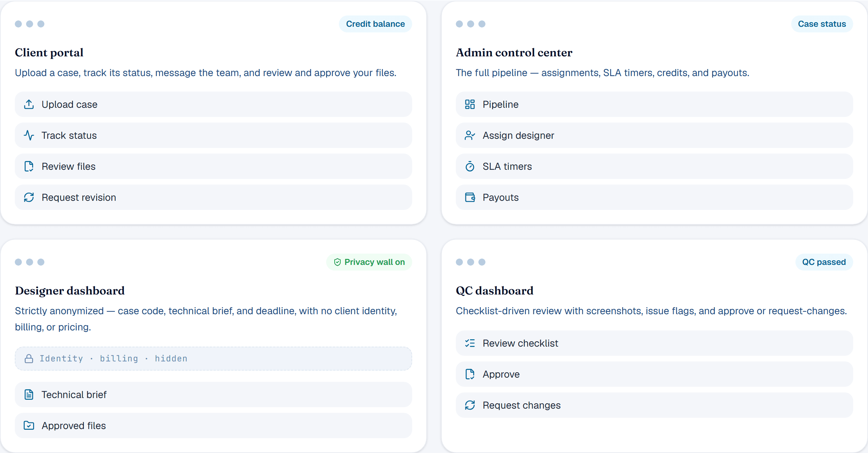
Task: Select the Case status badge
Action: [x=822, y=24]
